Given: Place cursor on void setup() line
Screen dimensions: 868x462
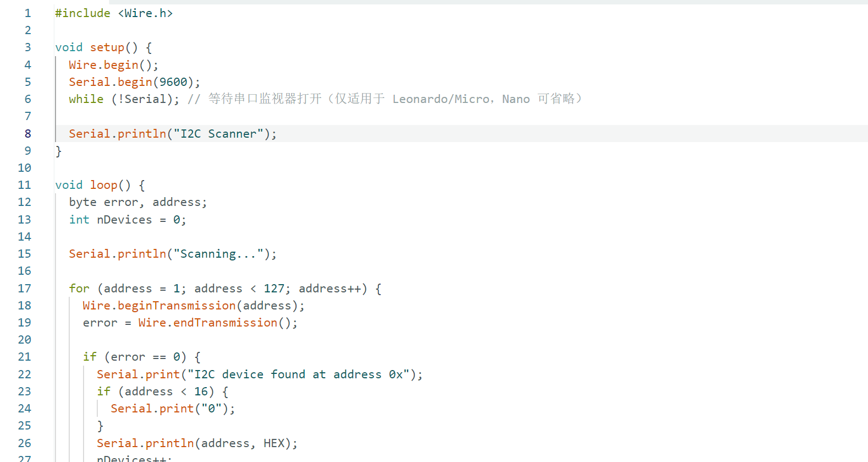Looking at the screenshot, I should [103, 48].
